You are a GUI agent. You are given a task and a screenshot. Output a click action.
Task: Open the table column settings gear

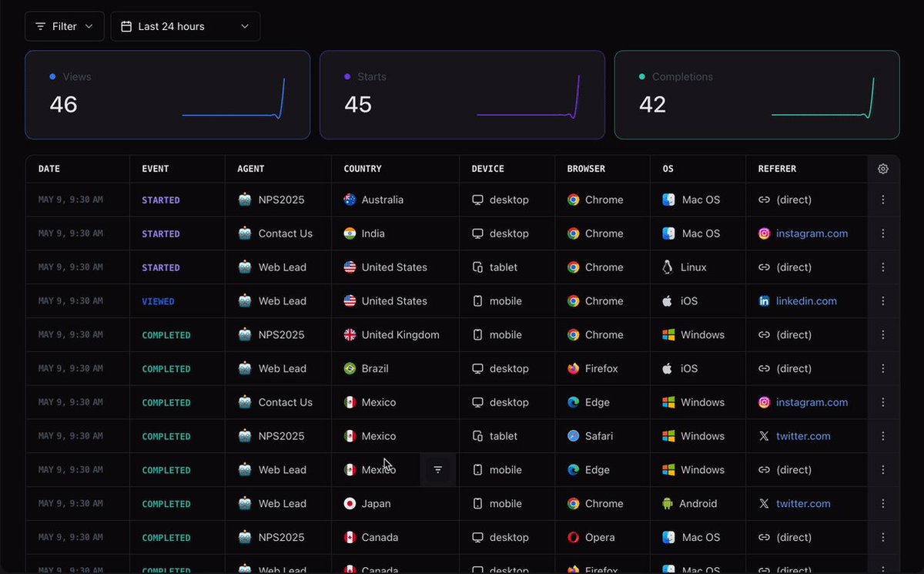point(883,169)
